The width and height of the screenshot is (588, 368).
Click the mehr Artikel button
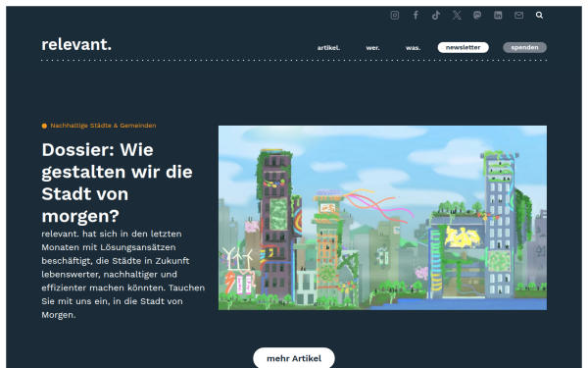[294, 358]
